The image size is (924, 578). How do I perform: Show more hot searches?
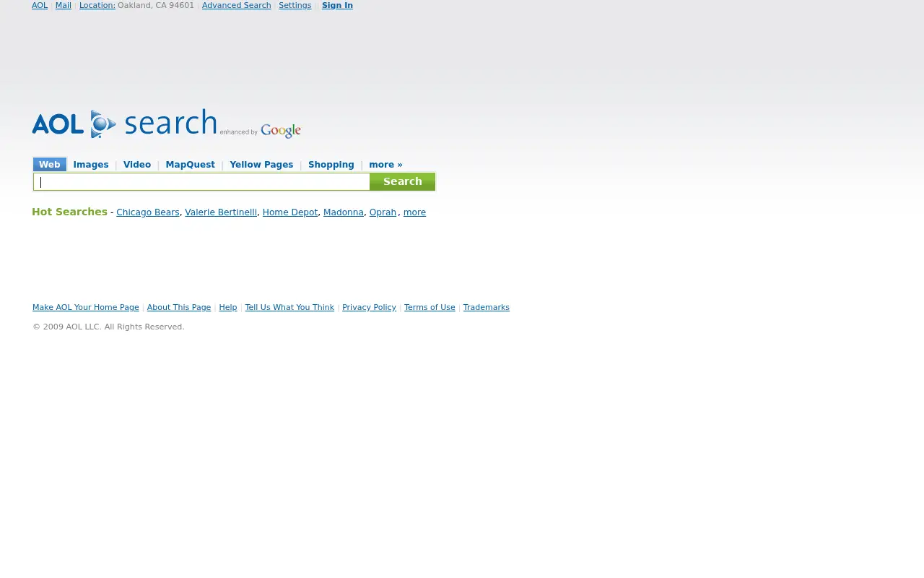[414, 212]
